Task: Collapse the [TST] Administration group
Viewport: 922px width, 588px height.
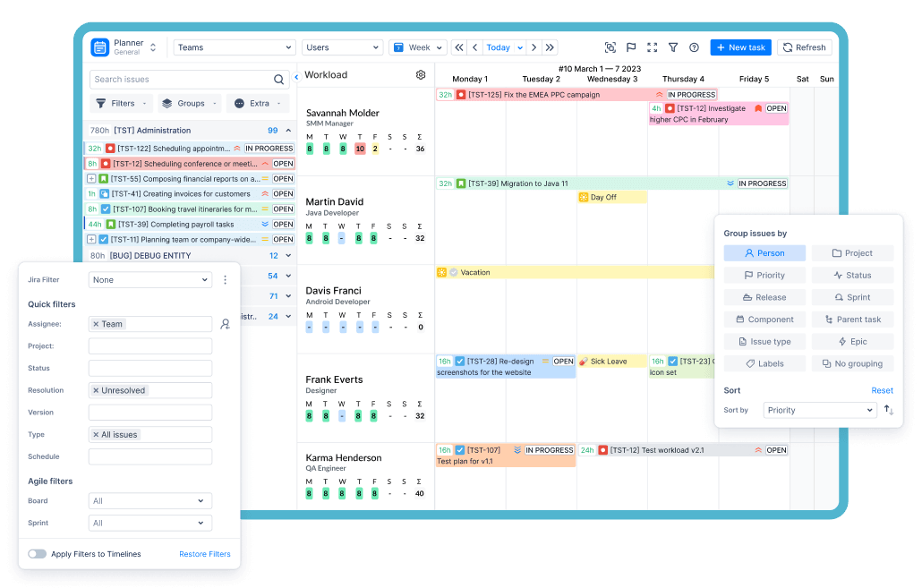Action: pyautogui.click(x=287, y=130)
